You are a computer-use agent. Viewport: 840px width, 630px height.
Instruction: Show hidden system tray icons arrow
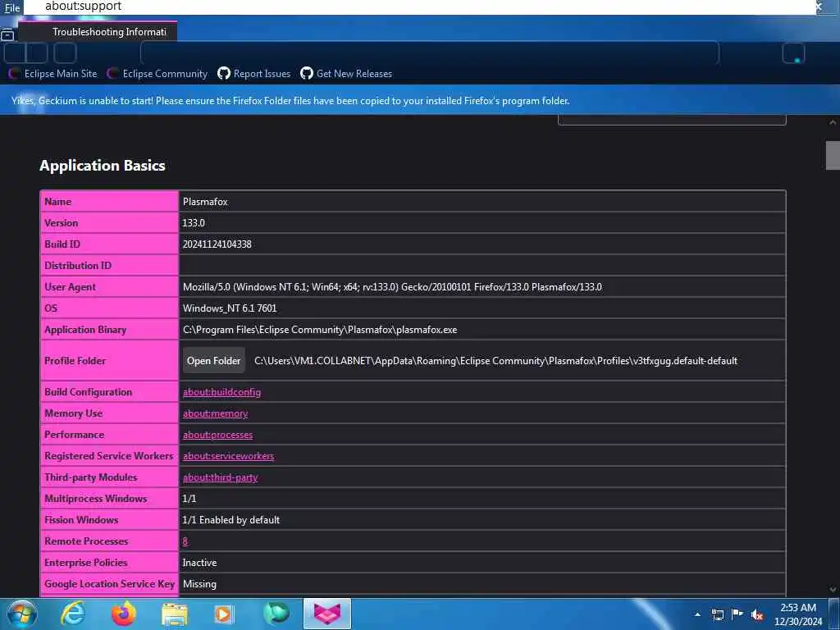pyautogui.click(x=697, y=614)
